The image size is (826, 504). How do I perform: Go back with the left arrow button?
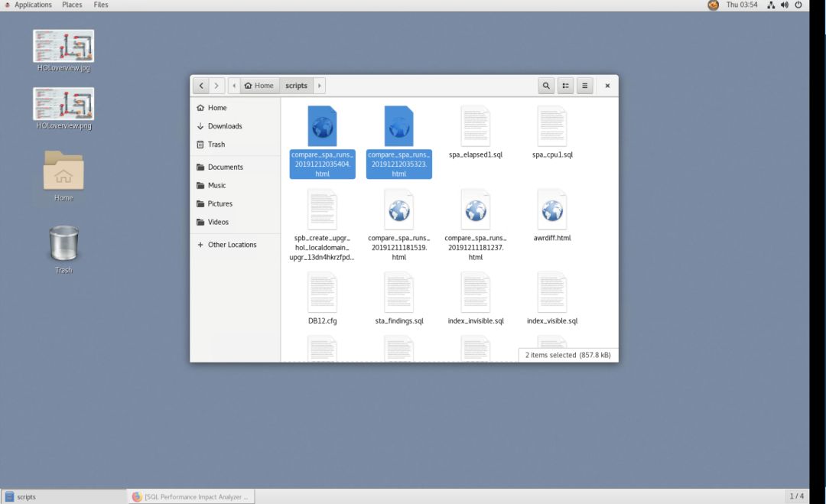click(x=200, y=86)
